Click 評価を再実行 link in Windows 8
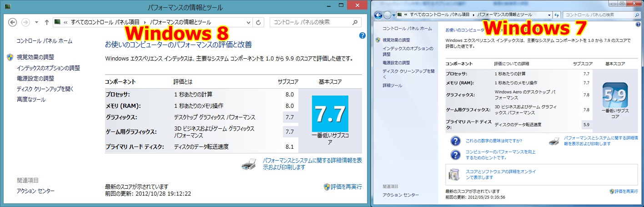Screen dimensions: 644x207 point(347,187)
